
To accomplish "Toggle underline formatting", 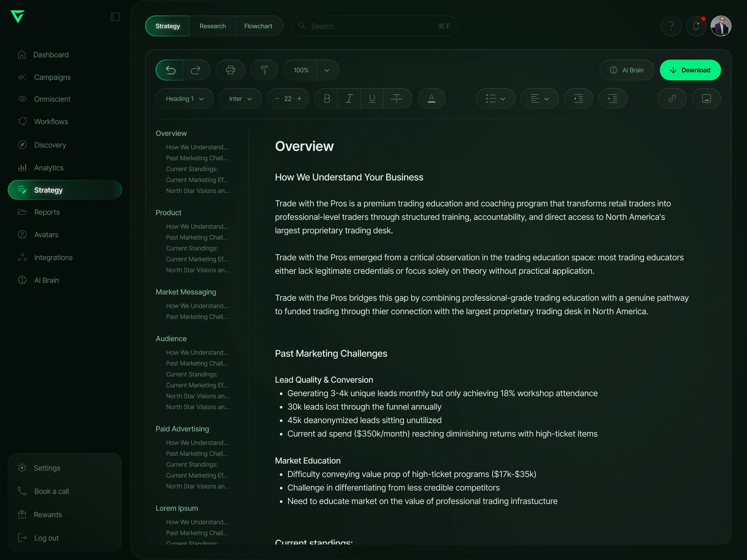I will [x=372, y=99].
